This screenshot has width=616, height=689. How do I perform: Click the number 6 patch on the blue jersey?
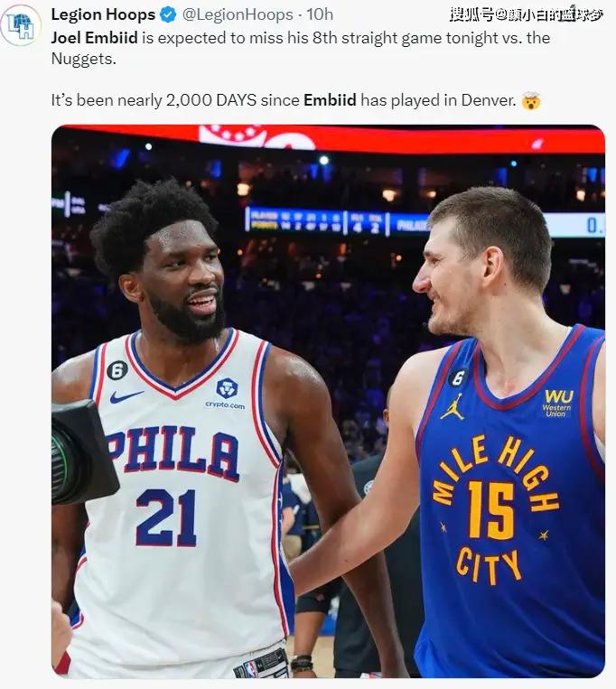[458, 377]
